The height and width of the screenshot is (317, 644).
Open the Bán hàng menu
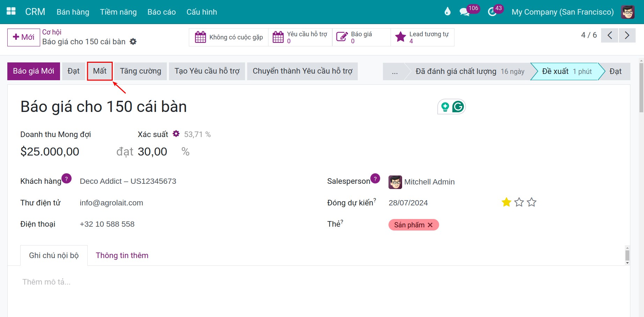(73, 12)
